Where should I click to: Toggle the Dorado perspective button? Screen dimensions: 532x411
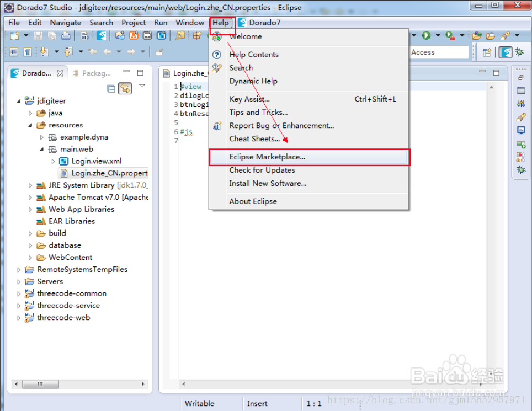click(505, 52)
